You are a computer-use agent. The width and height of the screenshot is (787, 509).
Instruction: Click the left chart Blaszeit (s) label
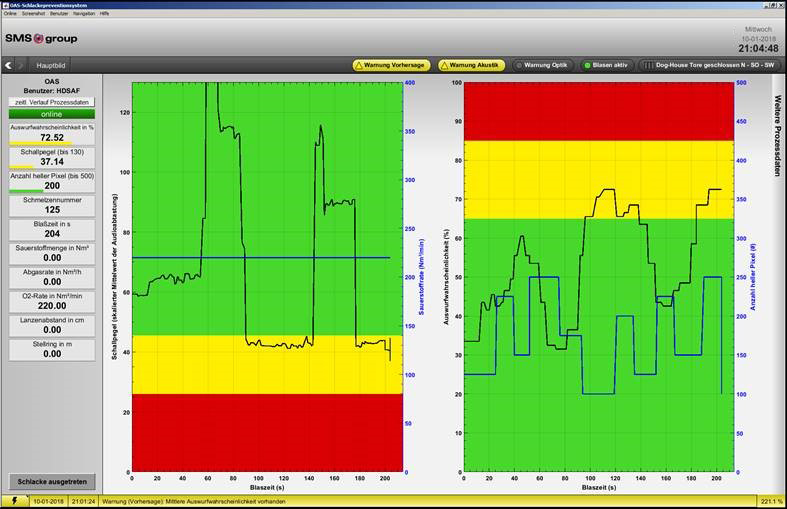267,487
